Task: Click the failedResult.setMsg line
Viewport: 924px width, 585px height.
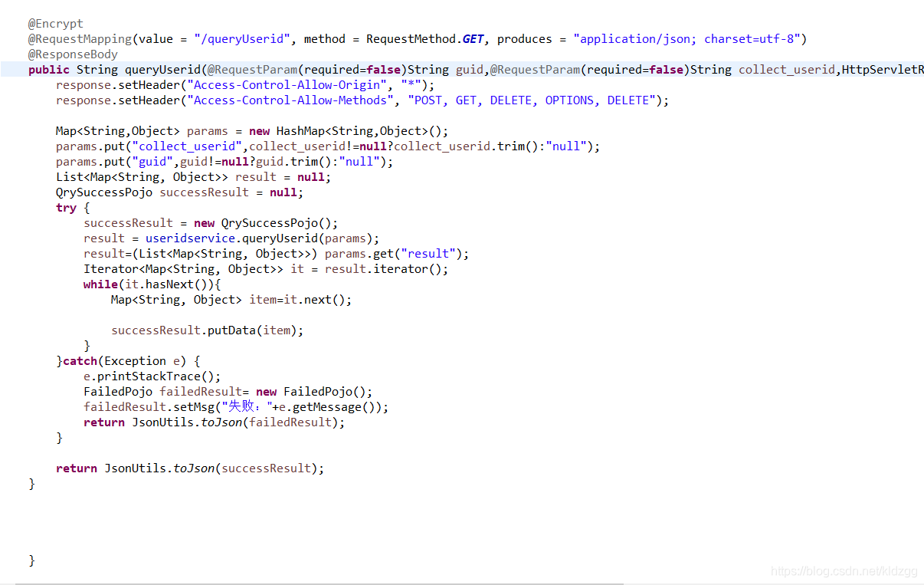Action: coord(236,407)
